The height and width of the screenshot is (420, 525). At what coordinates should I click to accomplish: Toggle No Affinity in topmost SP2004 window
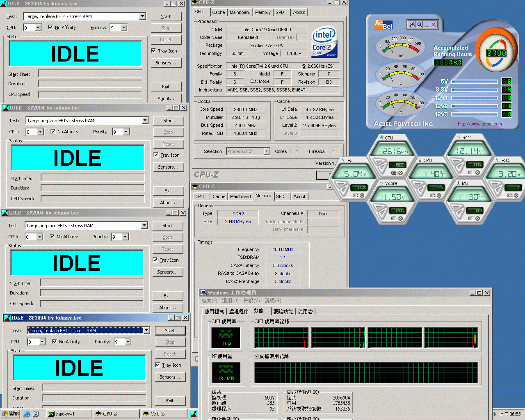(50, 27)
